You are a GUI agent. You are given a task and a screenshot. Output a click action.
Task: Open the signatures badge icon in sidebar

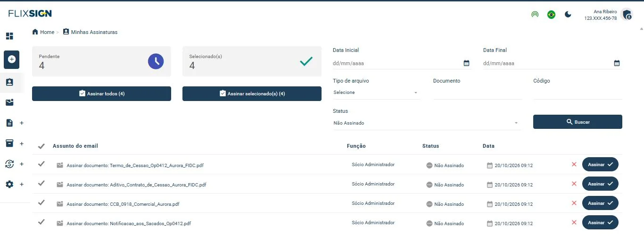coord(9,82)
